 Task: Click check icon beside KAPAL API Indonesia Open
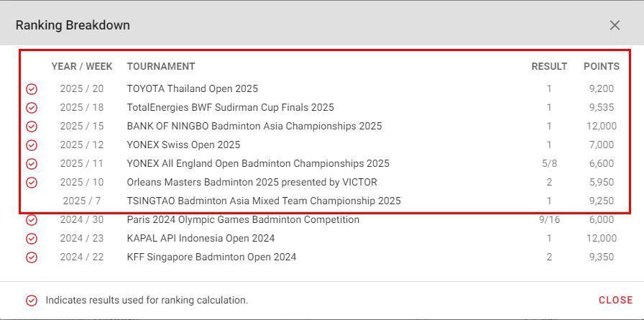[x=32, y=239]
